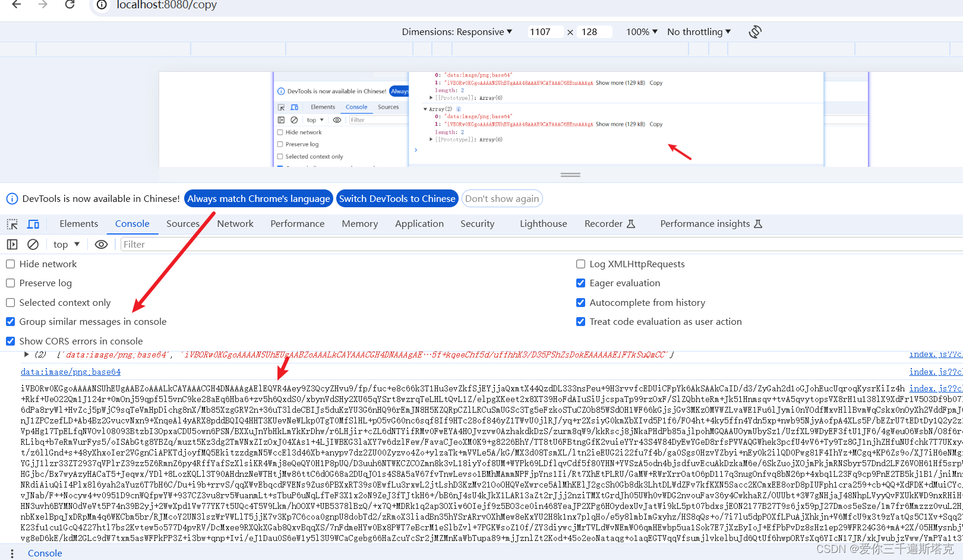
Task: Open the Application panel tab
Action: (419, 224)
